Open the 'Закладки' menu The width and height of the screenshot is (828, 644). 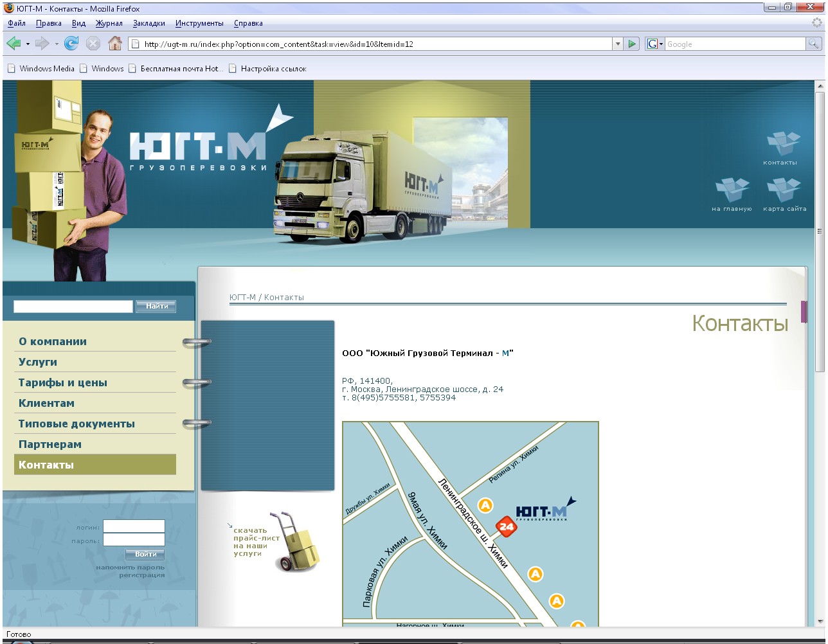[x=149, y=23]
